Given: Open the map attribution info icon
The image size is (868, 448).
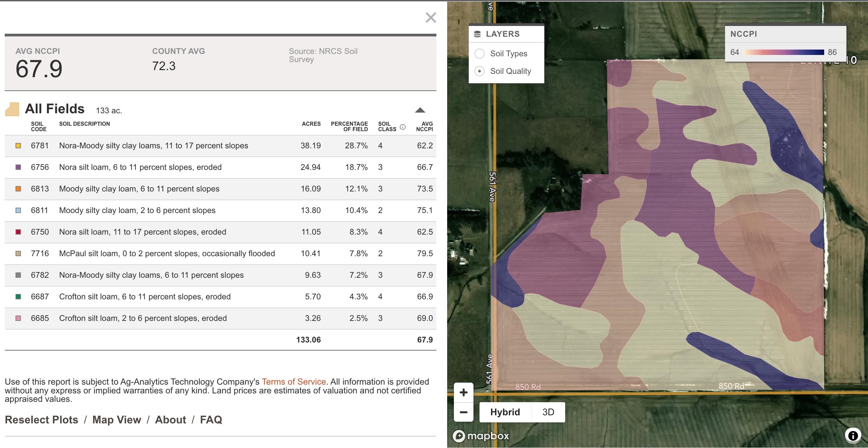Looking at the screenshot, I should pos(853,436).
